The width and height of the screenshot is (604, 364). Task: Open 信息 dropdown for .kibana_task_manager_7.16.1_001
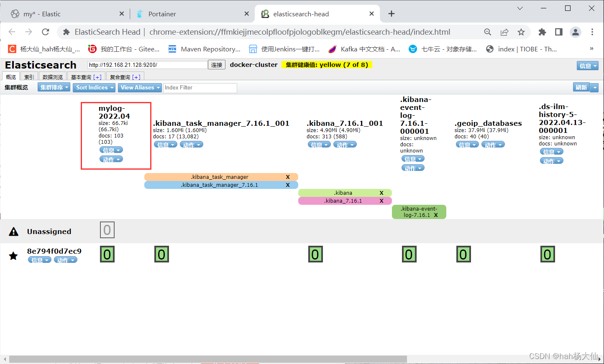166,145
